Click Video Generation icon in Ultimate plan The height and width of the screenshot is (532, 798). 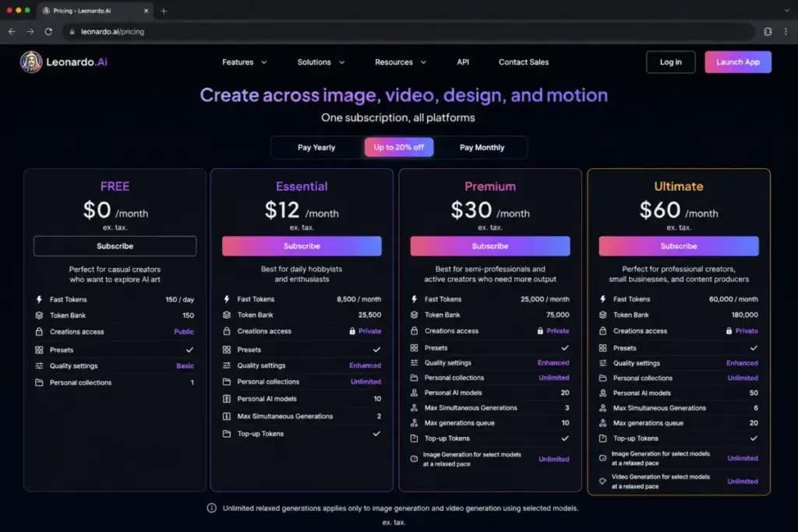click(602, 481)
